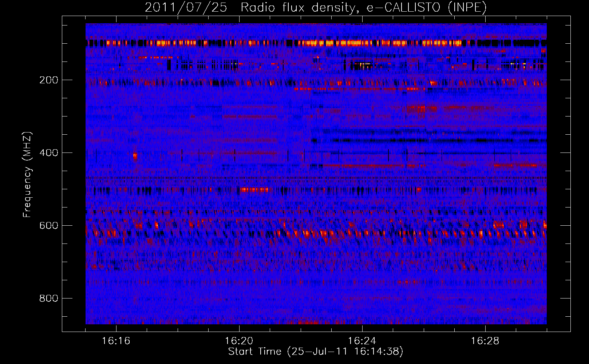589x364 pixels.
Task: Click the '200' frequency tick label
Action: 49,80
